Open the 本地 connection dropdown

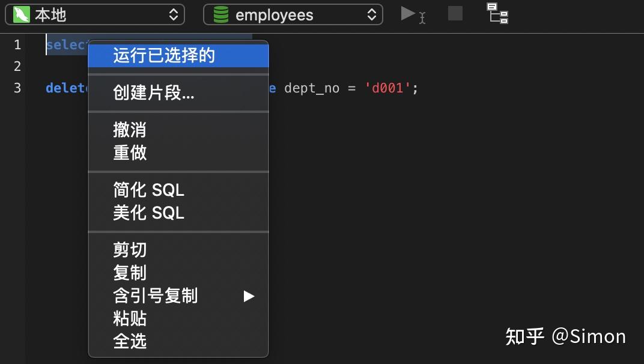95,14
